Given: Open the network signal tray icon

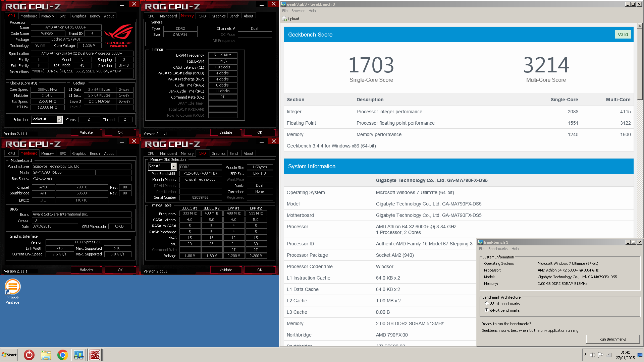Looking at the screenshot, I should pyautogui.click(x=609, y=355).
